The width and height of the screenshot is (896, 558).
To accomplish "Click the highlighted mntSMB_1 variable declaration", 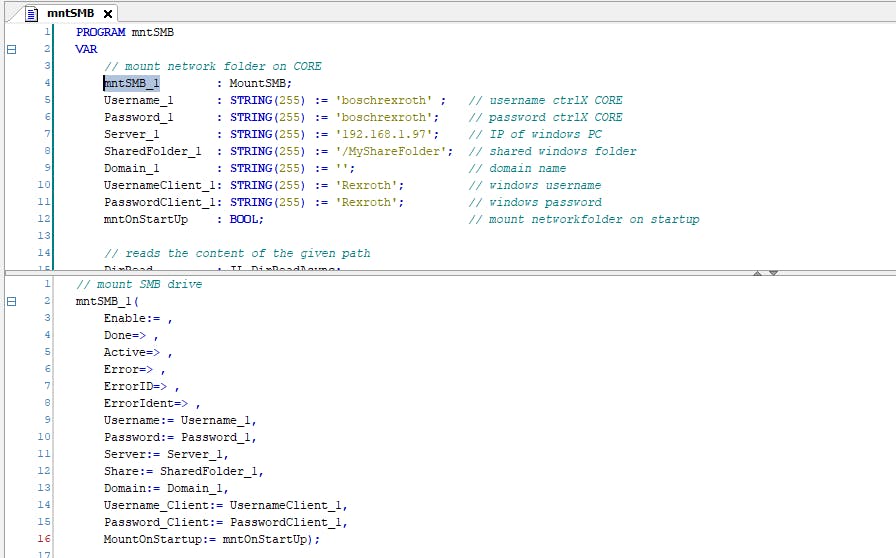I will [131, 83].
